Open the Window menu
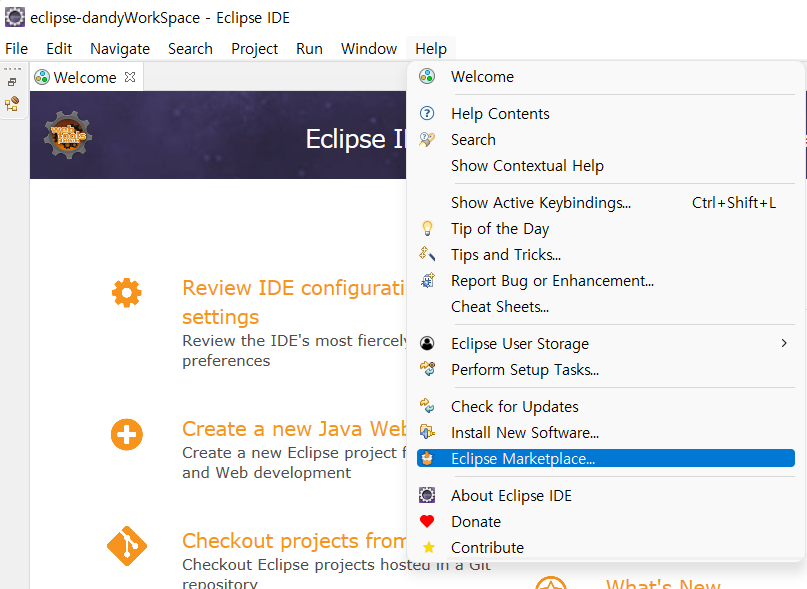 click(369, 48)
